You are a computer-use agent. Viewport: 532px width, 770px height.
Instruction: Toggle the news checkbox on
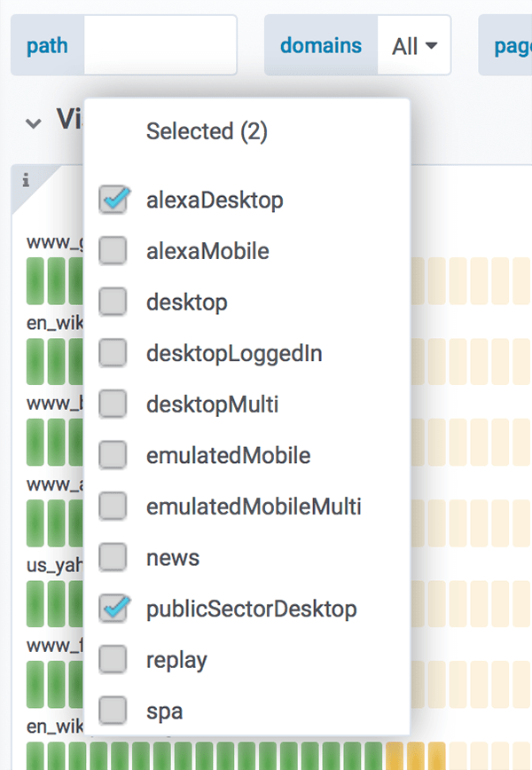click(x=113, y=558)
